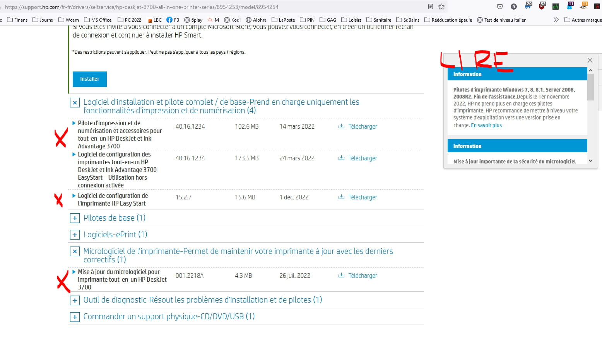Open the FB Facebook bookmark
602x364 pixels.
pyautogui.click(x=173, y=20)
